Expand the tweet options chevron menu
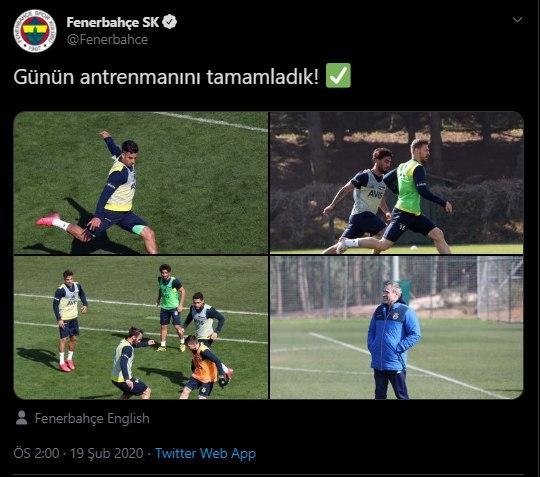The width and height of the screenshot is (540, 477). coord(517,20)
